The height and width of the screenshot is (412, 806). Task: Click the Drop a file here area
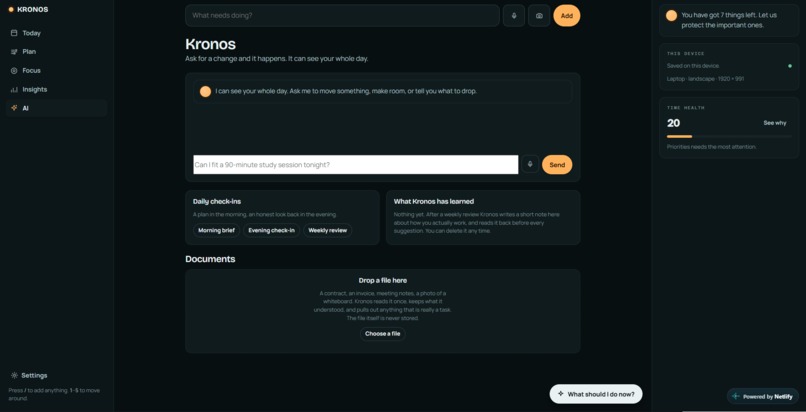[x=382, y=311]
